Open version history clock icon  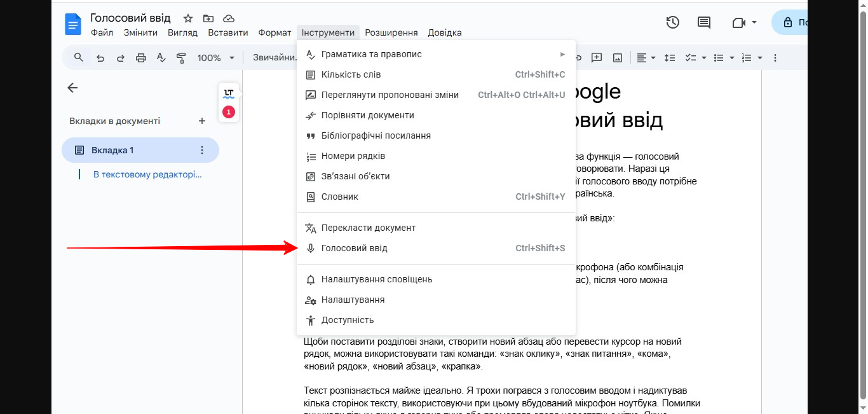pos(673,22)
